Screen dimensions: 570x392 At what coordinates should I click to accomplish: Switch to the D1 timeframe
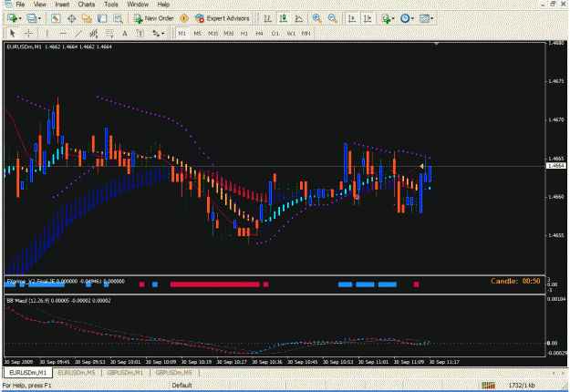click(275, 34)
